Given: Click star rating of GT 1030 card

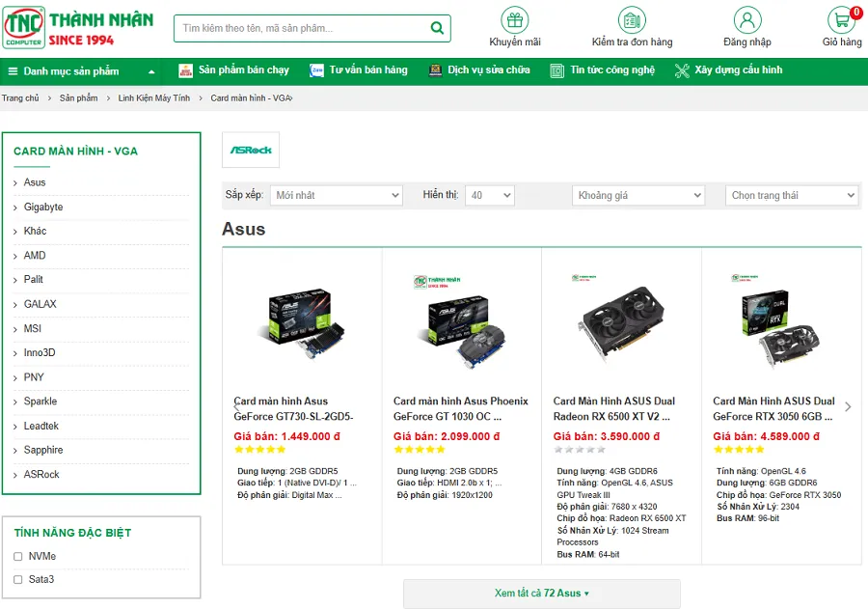Looking at the screenshot, I should point(420,449).
